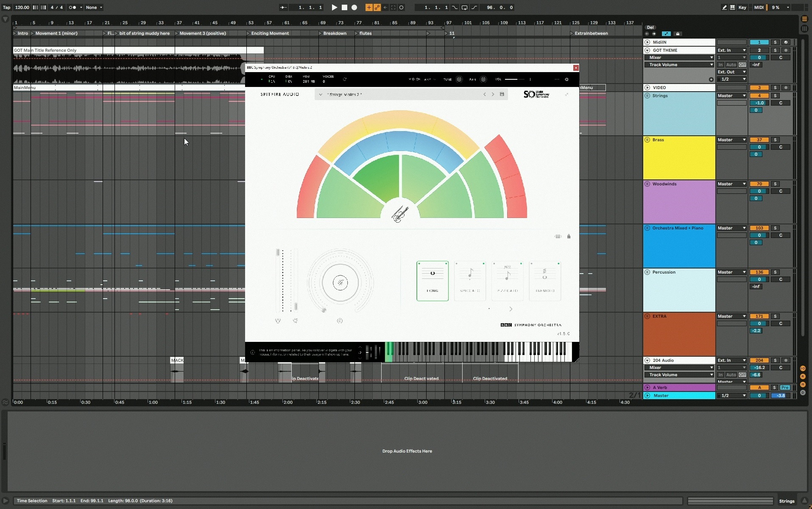The image size is (812, 509).
Task: Click the lock envelopes icon beside Del
Action: coord(678,34)
